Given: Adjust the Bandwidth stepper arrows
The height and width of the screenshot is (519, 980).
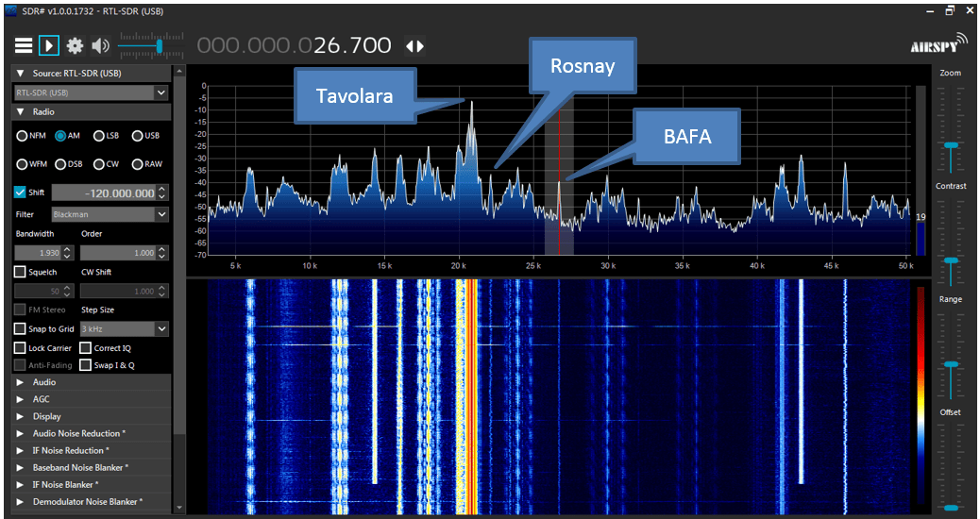Looking at the screenshot, I should click(x=68, y=253).
